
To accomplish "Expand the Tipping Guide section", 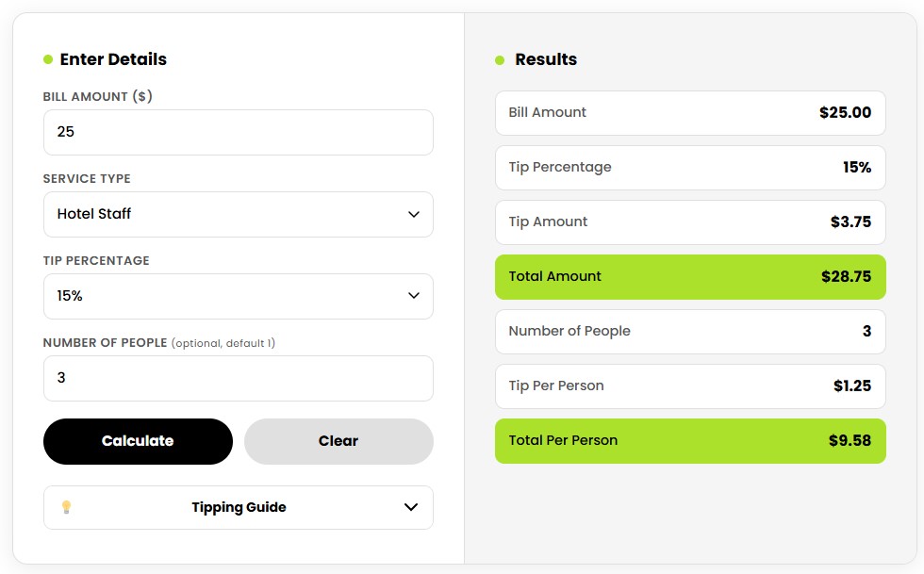I will (238, 507).
